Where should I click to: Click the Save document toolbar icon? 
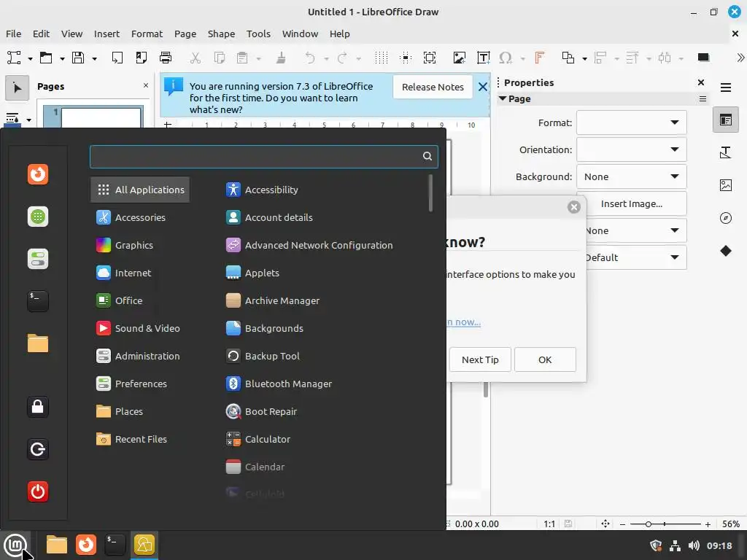[x=78, y=58]
